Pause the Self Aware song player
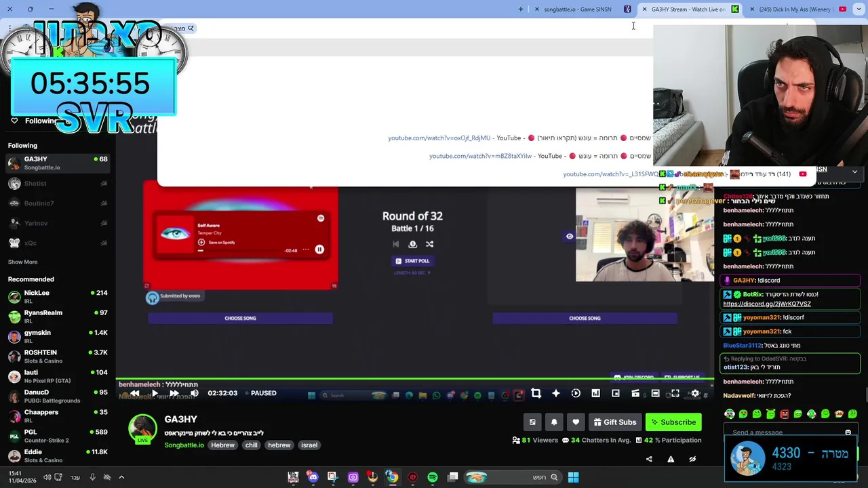 click(x=319, y=249)
